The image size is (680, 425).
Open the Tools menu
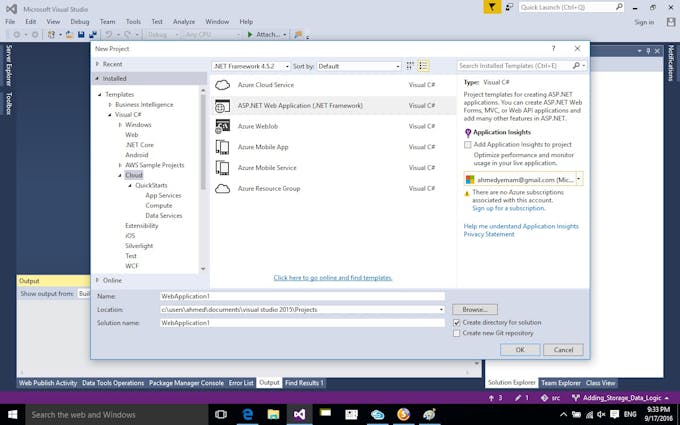pyautogui.click(x=133, y=21)
